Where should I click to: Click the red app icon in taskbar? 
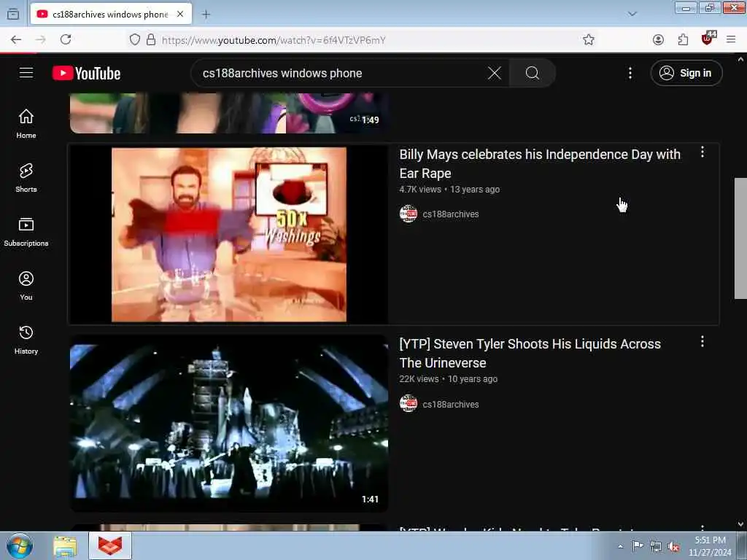coord(110,545)
